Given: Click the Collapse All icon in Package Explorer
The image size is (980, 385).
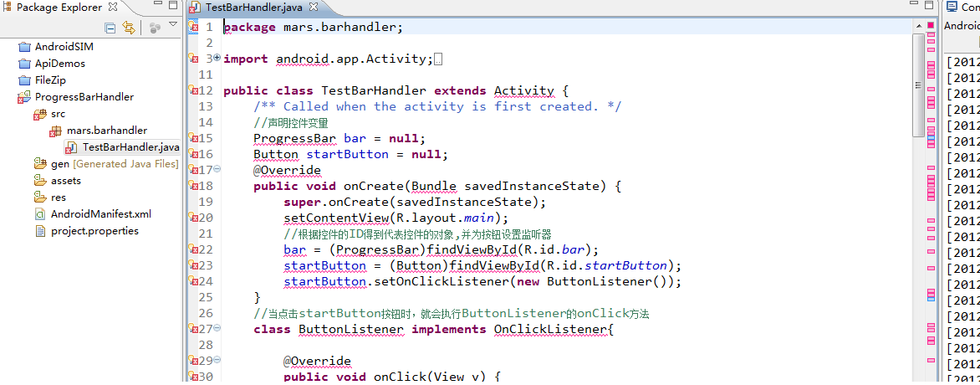Looking at the screenshot, I should coord(110,28).
